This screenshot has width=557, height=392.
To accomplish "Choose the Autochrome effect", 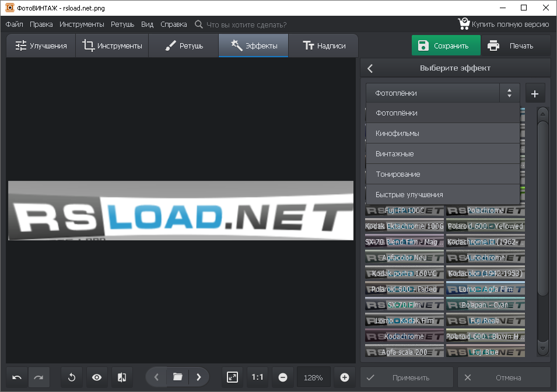I will click(x=486, y=257).
